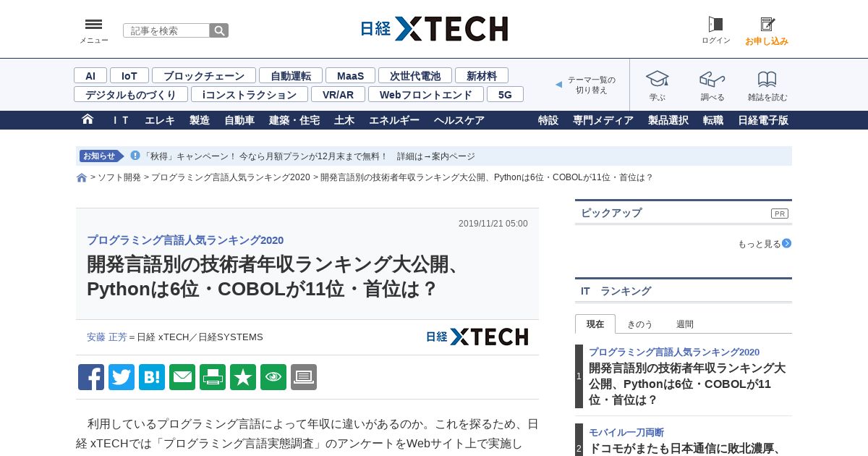
Task: Click the もっと見る arrow icon
Action: [x=786, y=244]
